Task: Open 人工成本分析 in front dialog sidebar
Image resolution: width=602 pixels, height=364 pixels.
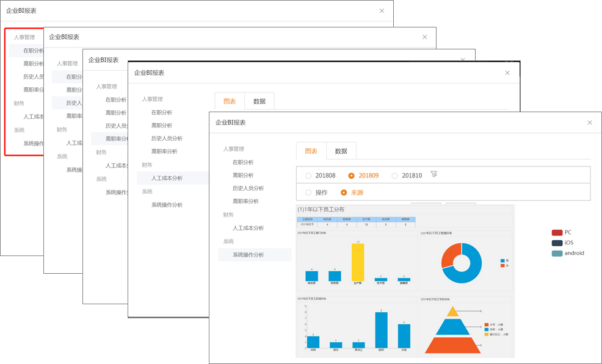Action: tap(248, 228)
